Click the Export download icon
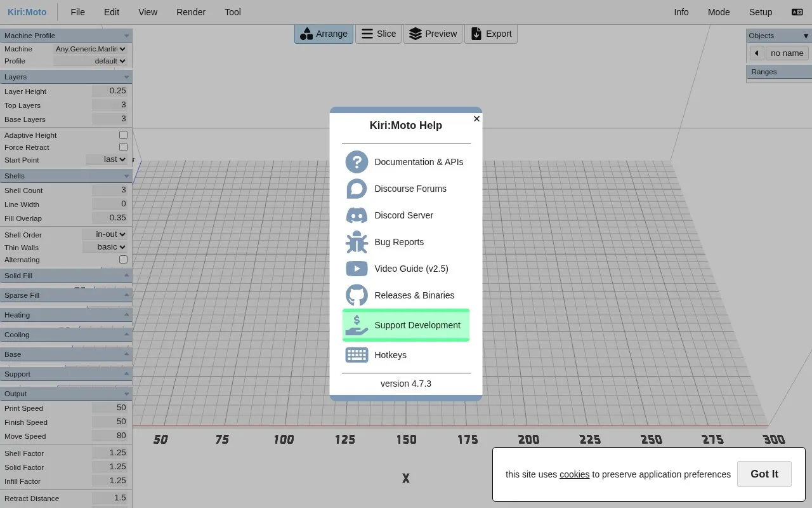812x508 pixels. coord(476,34)
